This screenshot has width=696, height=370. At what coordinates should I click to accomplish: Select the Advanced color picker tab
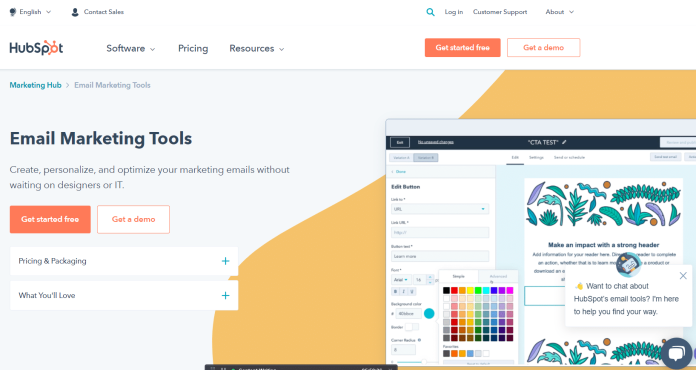point(498,276)
